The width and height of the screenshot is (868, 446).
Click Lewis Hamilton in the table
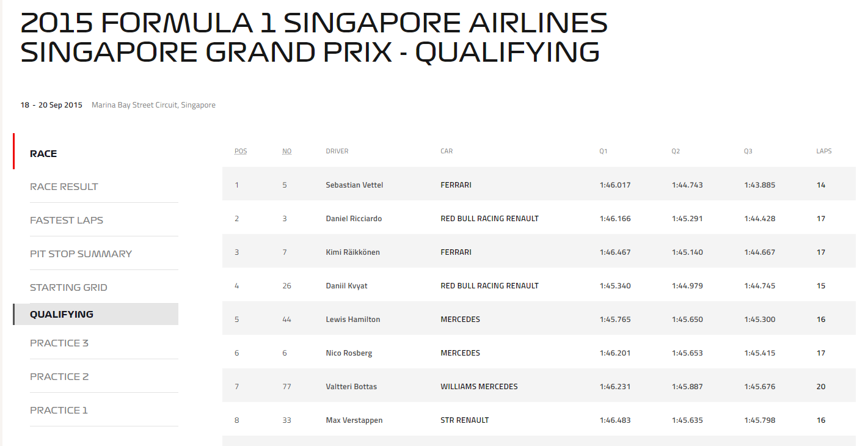[352, 320]
